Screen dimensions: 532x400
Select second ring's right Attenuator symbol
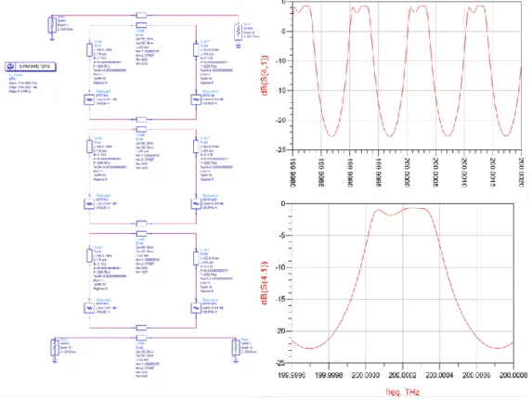point(196,203)
